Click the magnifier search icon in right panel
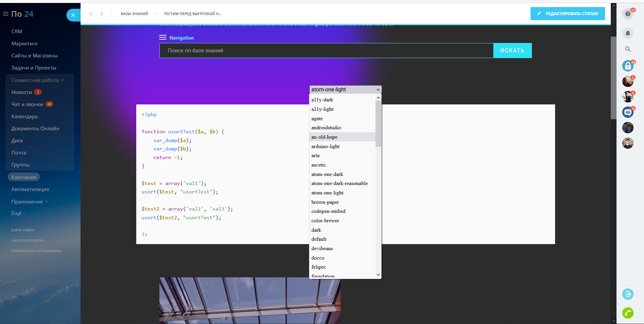 [628, 49]
